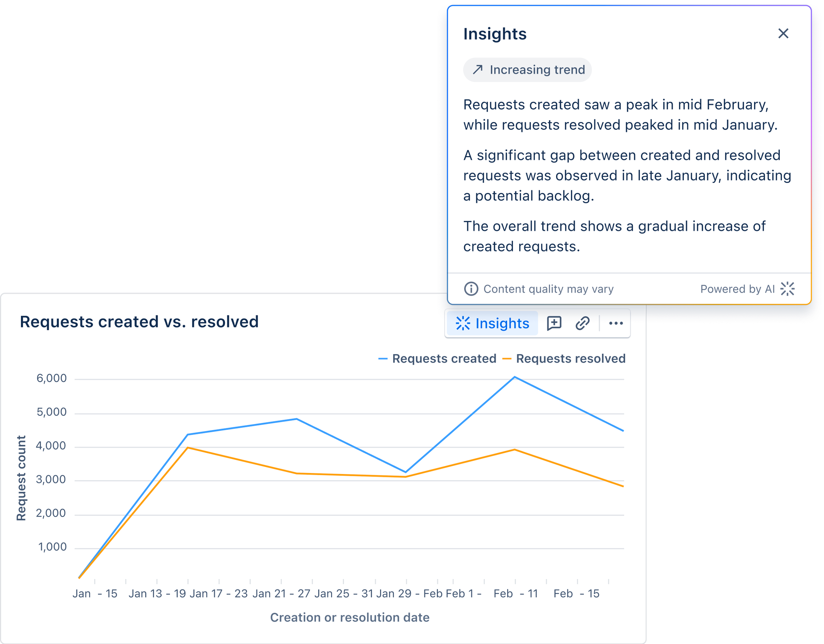Viewport: 824px width, 644px height.
Task: Click the Insights panel heading
Action: click(495, 34)
